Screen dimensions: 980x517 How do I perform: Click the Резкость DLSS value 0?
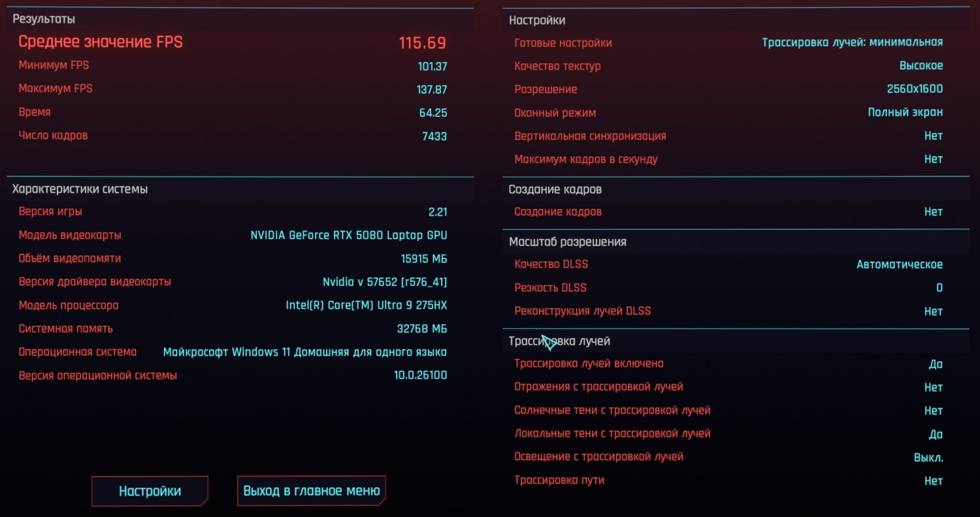(x=939, y=288)
